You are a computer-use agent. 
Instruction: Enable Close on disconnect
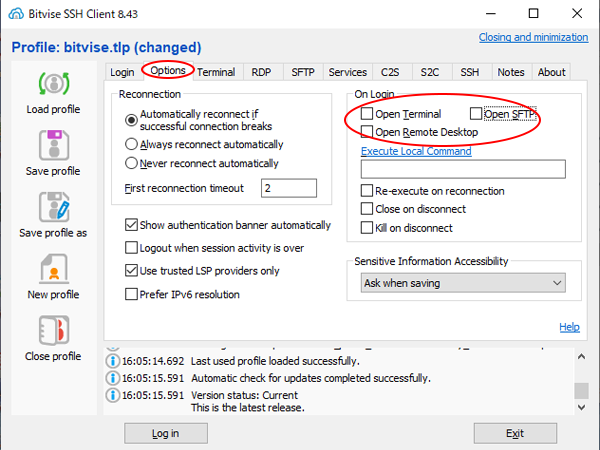click(x=367, y=209)
